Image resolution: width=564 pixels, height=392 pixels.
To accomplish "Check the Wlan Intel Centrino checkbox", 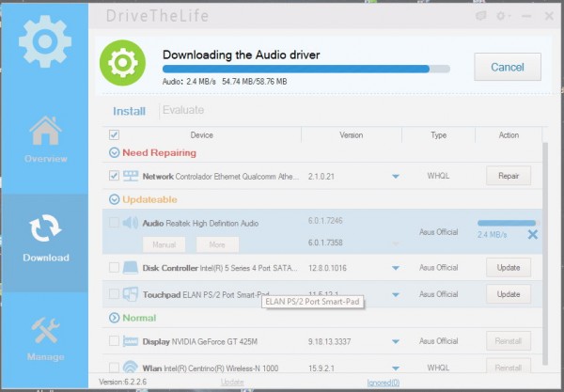I will click(114, 368).
